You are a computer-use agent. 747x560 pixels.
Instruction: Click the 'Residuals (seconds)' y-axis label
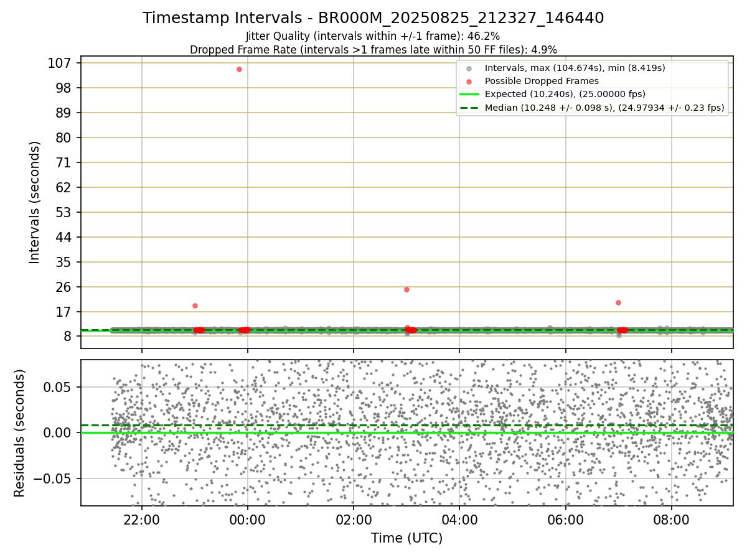(x=20, y=433)
